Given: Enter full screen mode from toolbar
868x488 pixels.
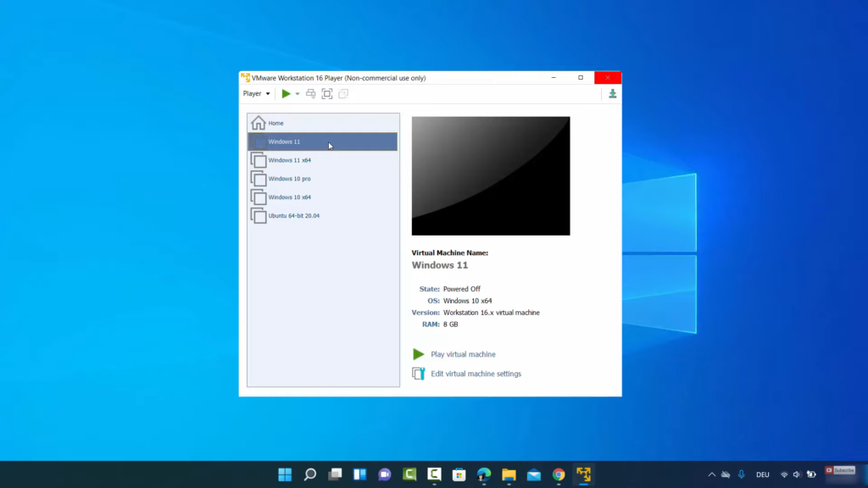Looking at the screenshot, I should pos(327,94).
